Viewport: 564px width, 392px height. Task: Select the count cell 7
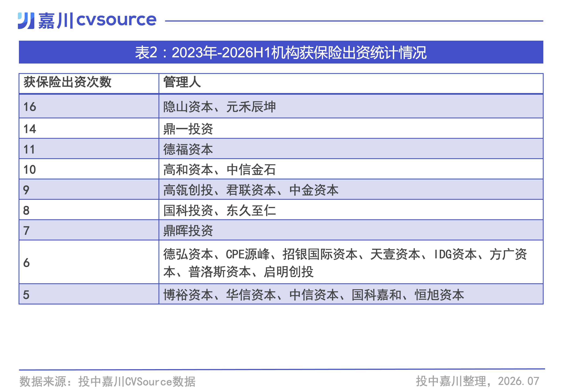(x=89, y=230)
